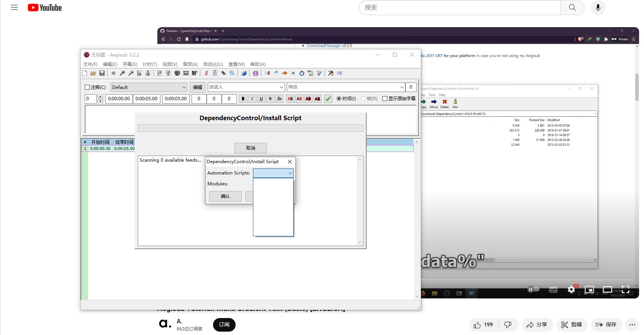Open the Kanji Timer fish icon
Screen dimensions: 644x335
[285, 73]
